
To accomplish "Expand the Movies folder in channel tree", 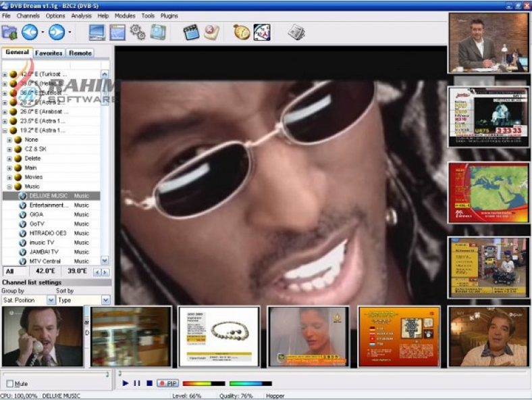I will pos(9,177).
